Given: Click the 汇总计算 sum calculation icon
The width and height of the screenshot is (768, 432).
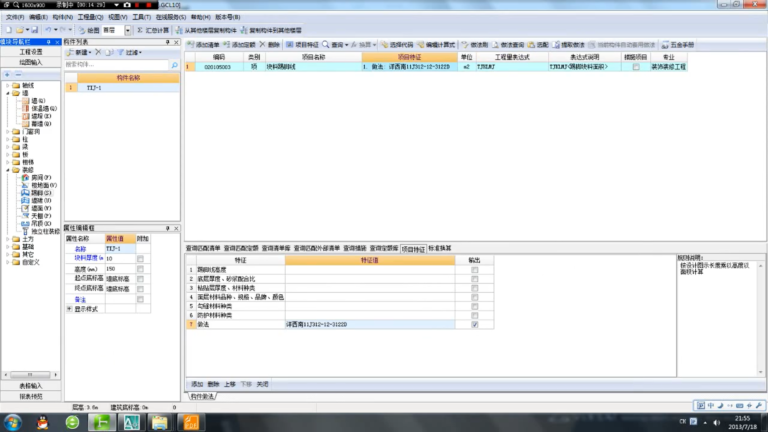Looking at the screenshot, I should tap(140, 30).
